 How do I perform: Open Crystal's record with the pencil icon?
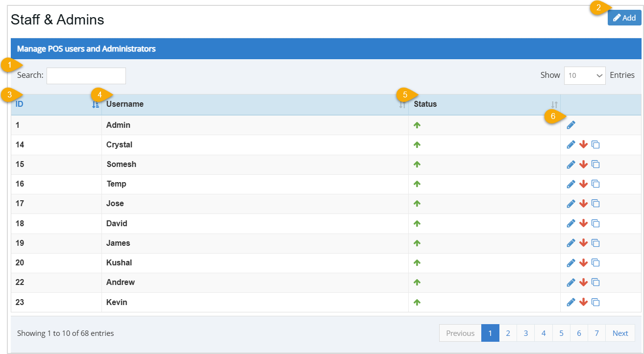pos(570,144)
